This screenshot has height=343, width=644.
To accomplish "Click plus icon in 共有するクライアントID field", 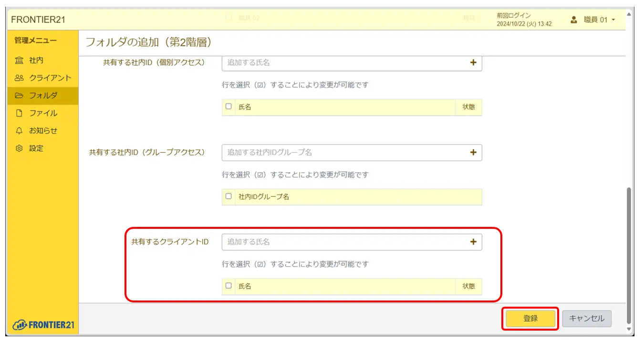I will pos(473,242).
